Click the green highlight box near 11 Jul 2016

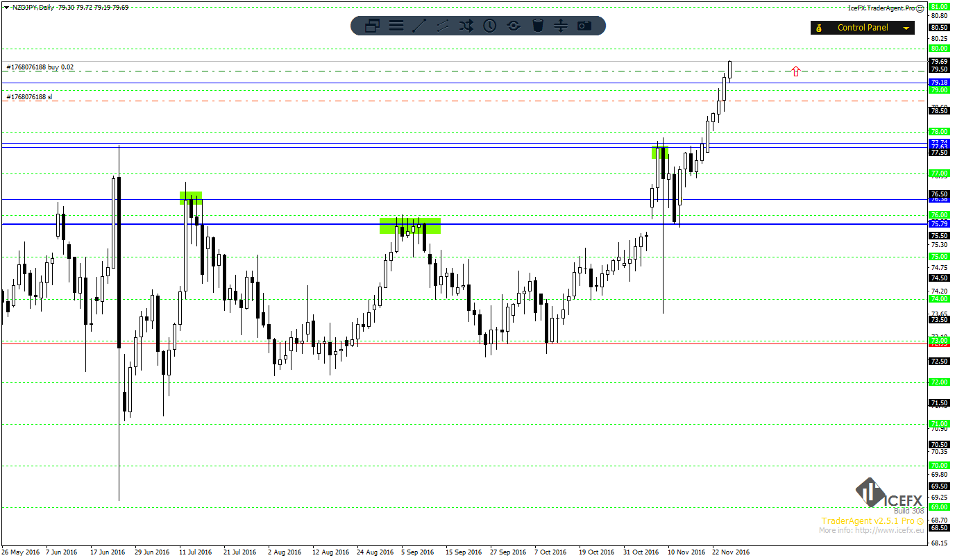191,198
